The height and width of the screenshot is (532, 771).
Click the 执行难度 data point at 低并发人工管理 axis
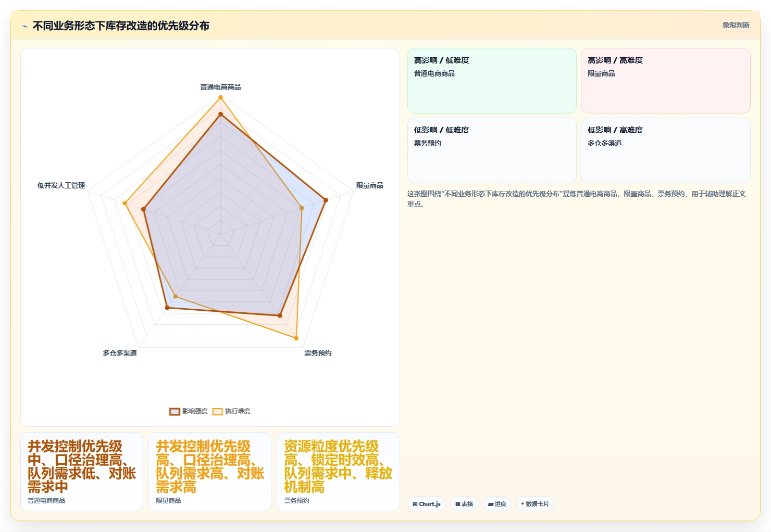coord(125,203)
